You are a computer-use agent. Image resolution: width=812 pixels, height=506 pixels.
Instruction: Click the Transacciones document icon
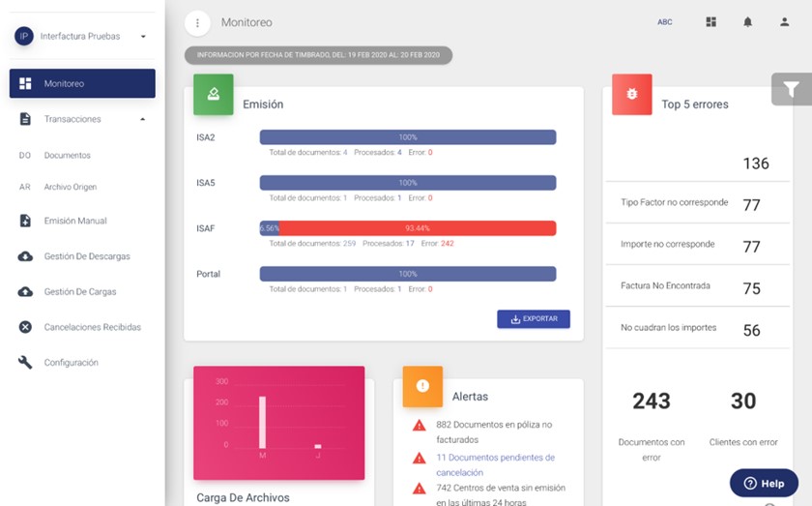(25, 119)
